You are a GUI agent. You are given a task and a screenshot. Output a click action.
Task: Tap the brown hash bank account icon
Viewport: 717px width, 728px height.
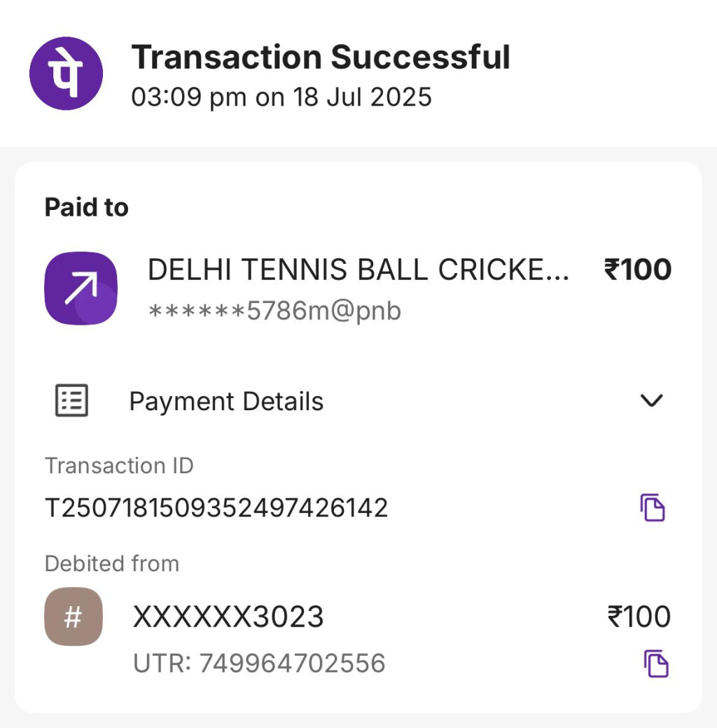pos(74,617)
